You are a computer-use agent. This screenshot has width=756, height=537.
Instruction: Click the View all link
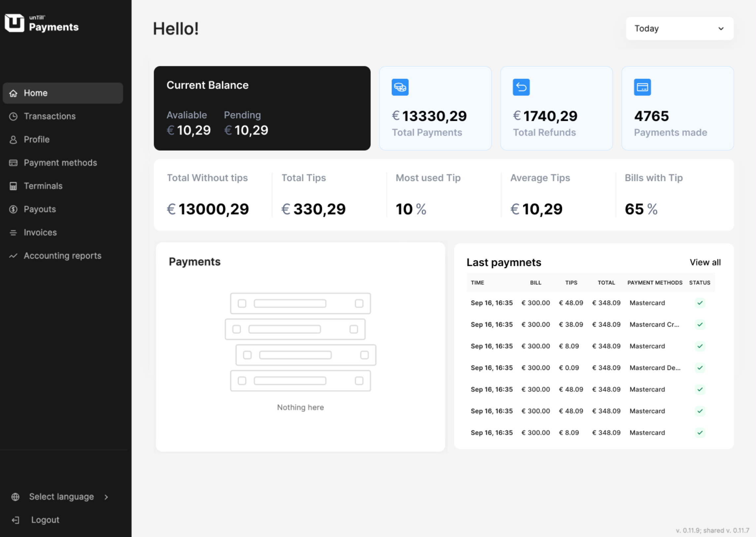(705, 262)
